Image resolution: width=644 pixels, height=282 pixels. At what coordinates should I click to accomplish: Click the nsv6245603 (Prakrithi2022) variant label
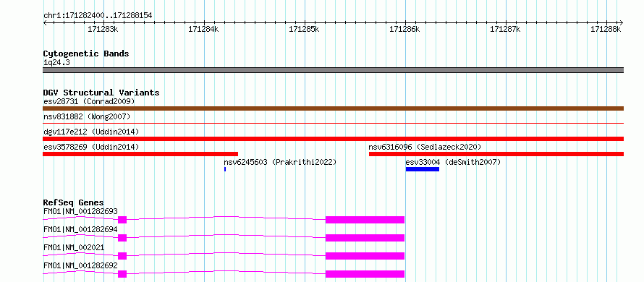[280, 162]
